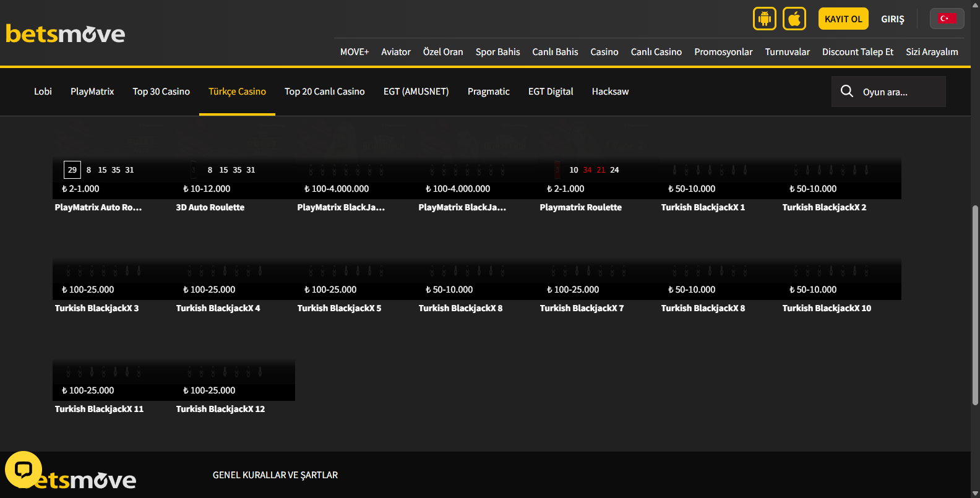
Task: Click the search magnifier icon
Action: [847, 92]
